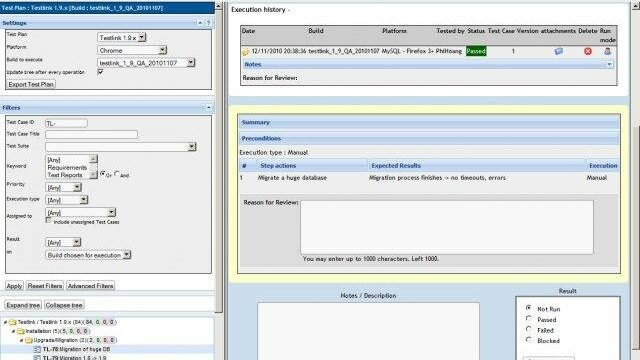Click the red Delete execution icon
The width and height of the screenshot is (640, 360).
tap(588, 51)
